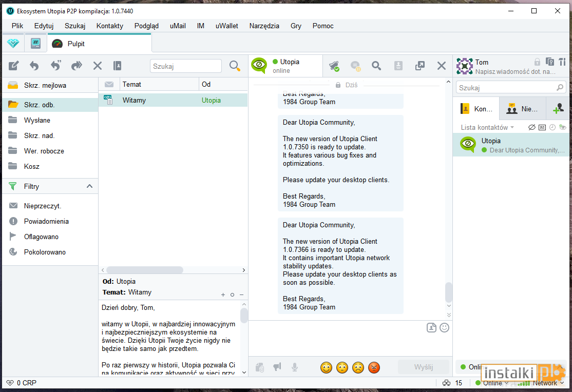Open the Online status dropdown in status bar

[492, 383]
